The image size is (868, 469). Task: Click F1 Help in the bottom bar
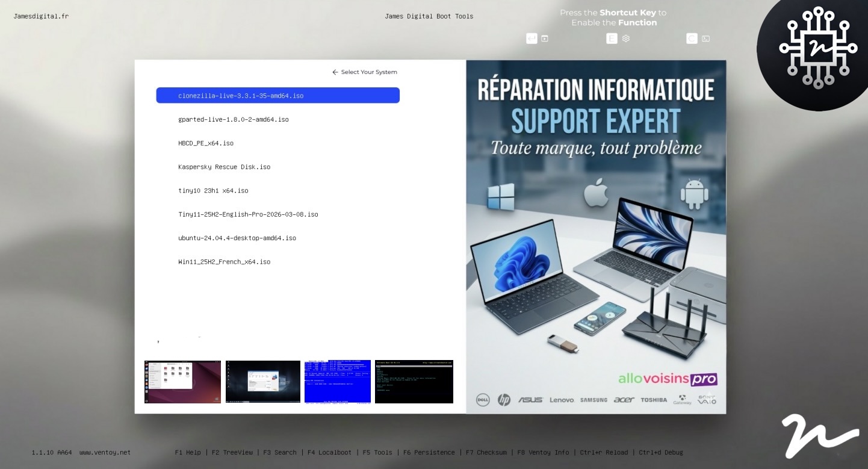[188, 452]
